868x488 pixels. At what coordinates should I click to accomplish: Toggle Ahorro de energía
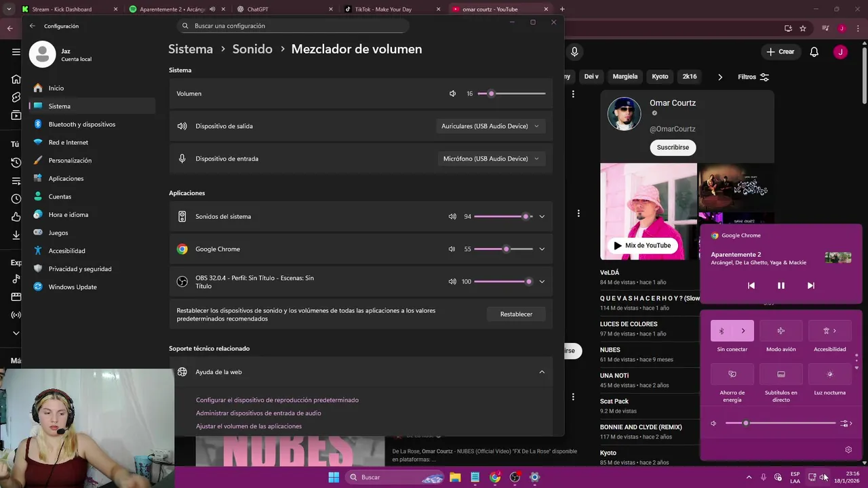(732, 374)
